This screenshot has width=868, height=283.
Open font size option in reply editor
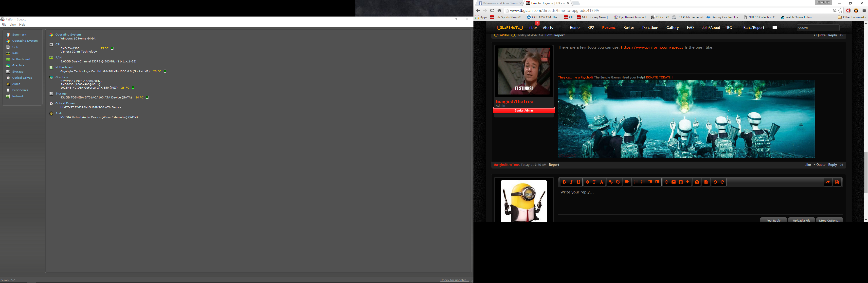(x=594, y=182)
